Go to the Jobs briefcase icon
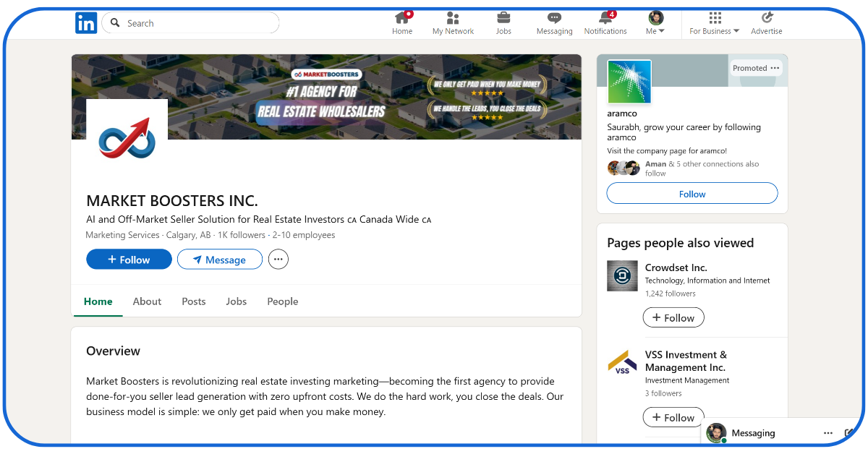Screen dimensions: 868x454 (x=503, y=18)
